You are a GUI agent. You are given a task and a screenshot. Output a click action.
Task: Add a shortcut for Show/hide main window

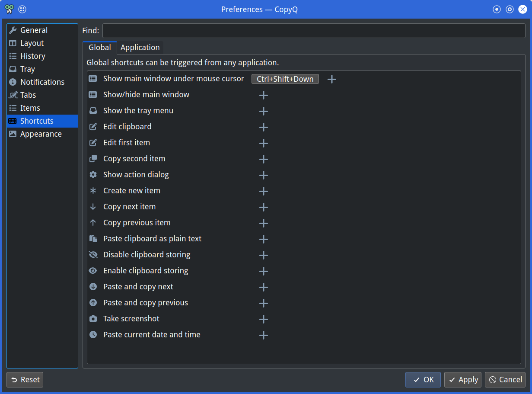pos(263,95)
